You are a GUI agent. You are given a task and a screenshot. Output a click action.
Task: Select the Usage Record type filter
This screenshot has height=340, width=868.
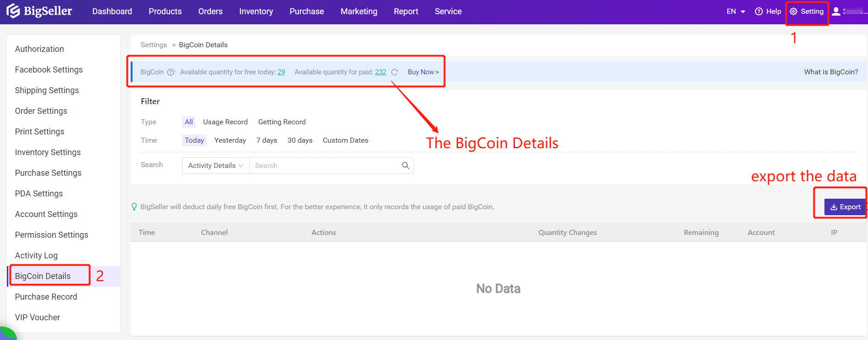[x=225, y=122]
